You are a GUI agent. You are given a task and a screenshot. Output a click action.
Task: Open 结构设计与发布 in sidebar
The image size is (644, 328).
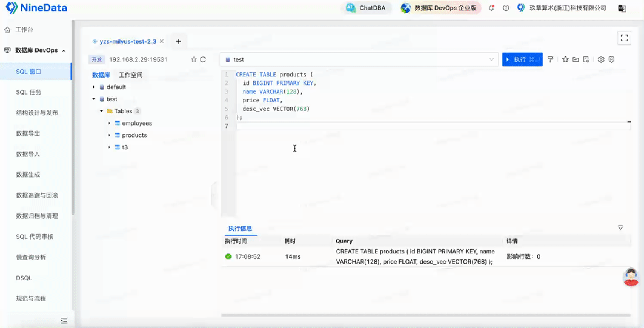point(36,113)
